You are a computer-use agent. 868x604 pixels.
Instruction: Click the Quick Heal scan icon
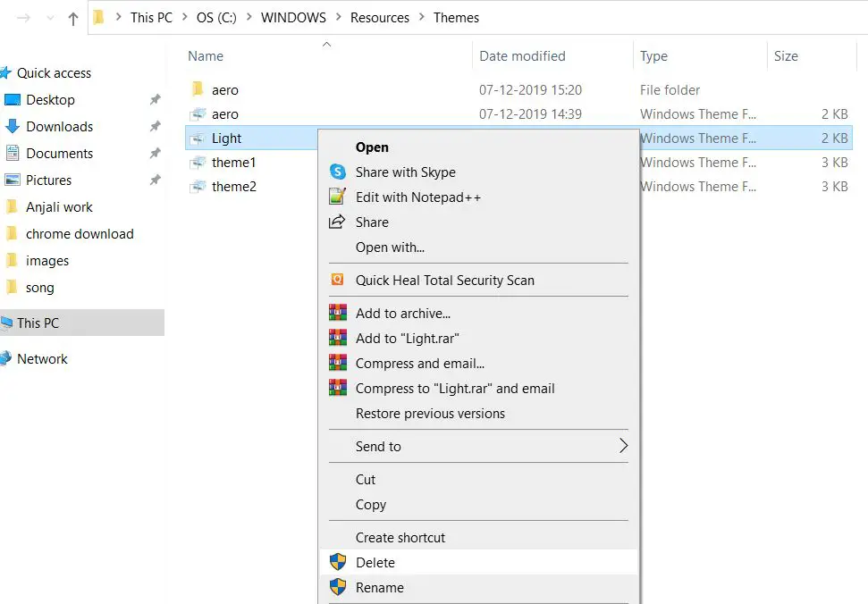337,281
